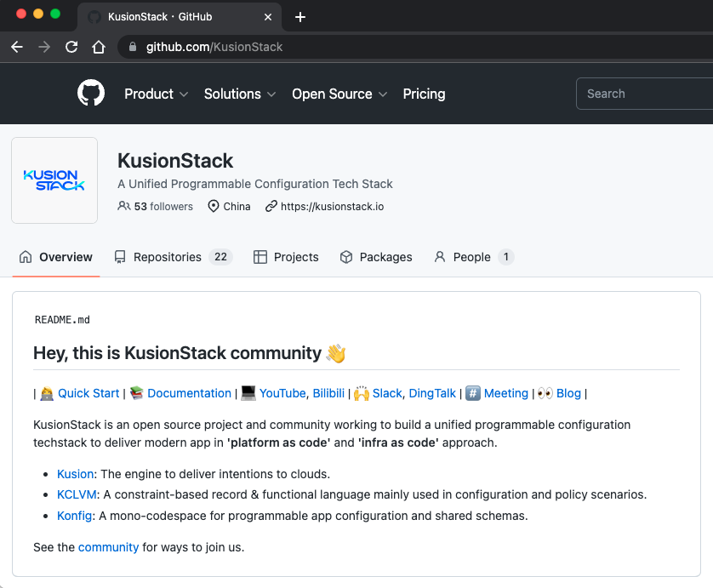Image resolution: width=713 pixels, height=588 pixels.
Task: Click the KusionStack organization avatar
Action: pyautogui.click(x=54, y=180)
